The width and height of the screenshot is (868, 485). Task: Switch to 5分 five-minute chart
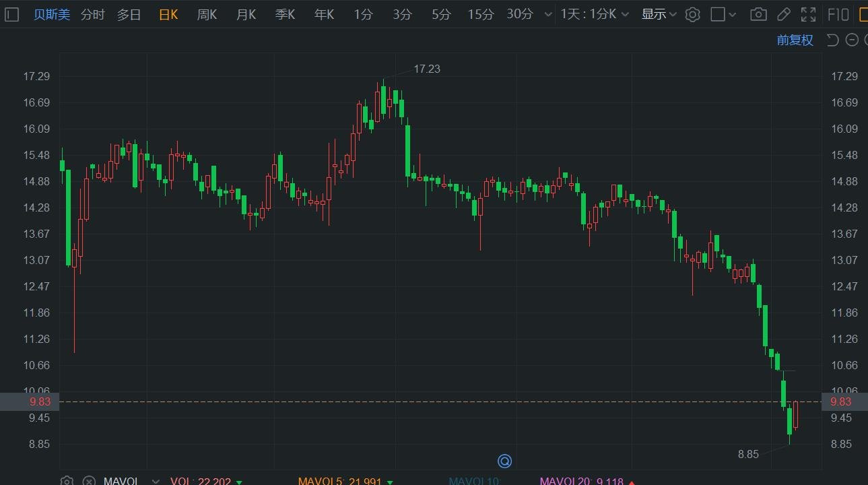442,14
